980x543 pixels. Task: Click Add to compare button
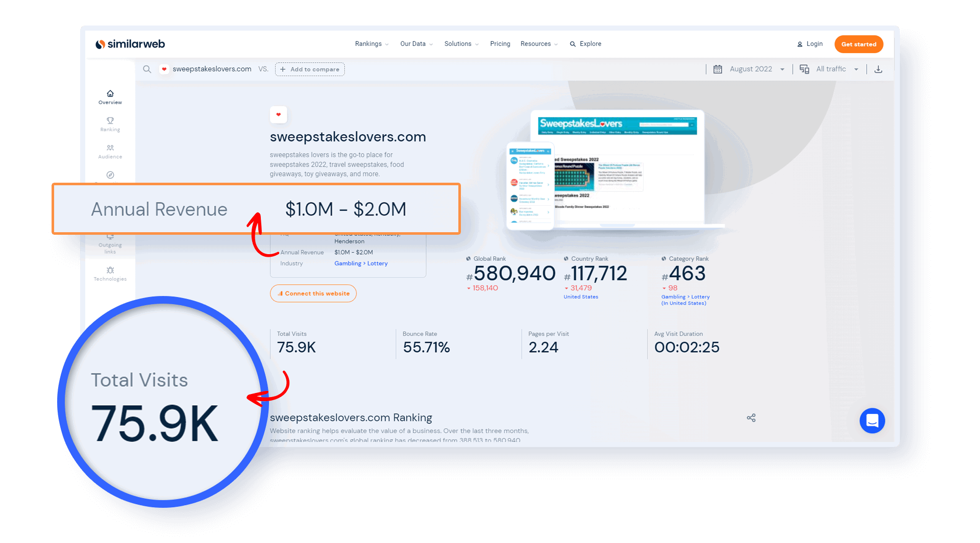[x=310, y=69]
